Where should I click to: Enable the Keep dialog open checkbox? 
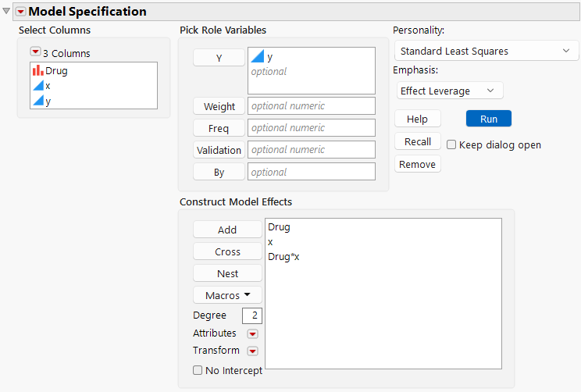tap(451, 144)
